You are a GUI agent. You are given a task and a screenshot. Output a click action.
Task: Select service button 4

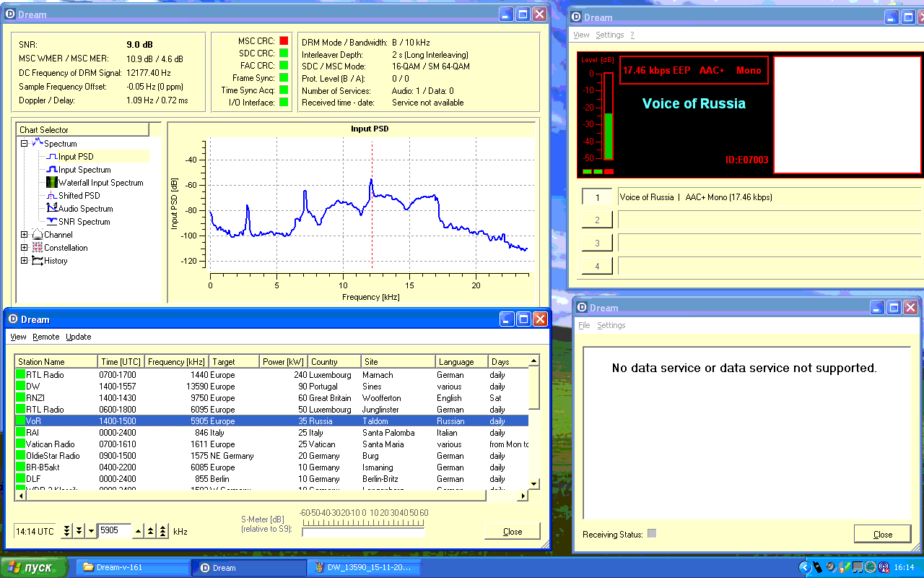click(x=597, y=267)
